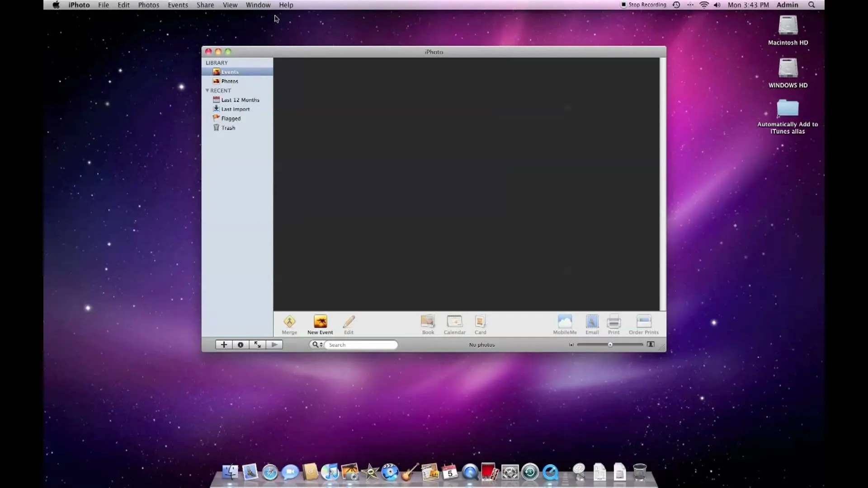Click the Print toolbar icon
This screenshot has height=488, width=868.
click(x=613, y=322)
